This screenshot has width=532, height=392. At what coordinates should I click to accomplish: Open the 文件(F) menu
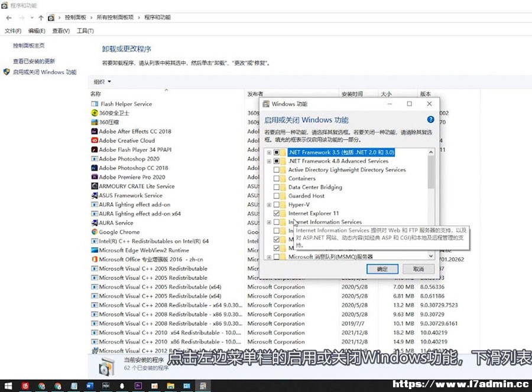13,31
